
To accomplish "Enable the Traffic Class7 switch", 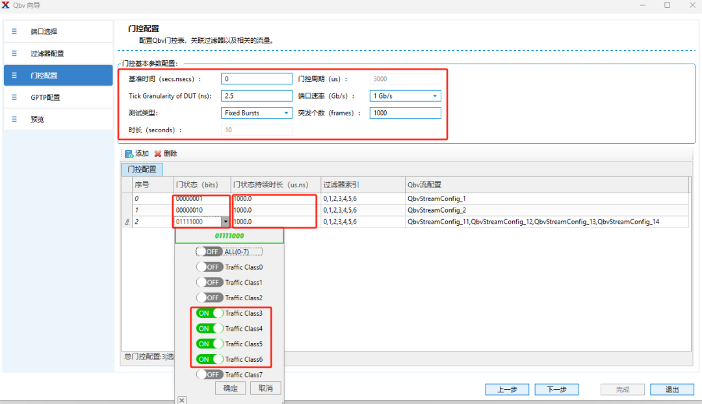I will (x=209, y=374).
